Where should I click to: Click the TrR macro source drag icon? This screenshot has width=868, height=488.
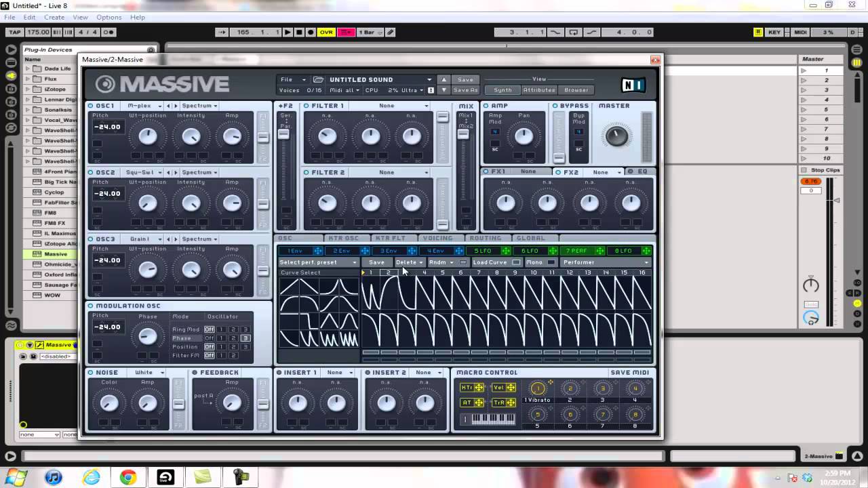[x=511, y=403]
